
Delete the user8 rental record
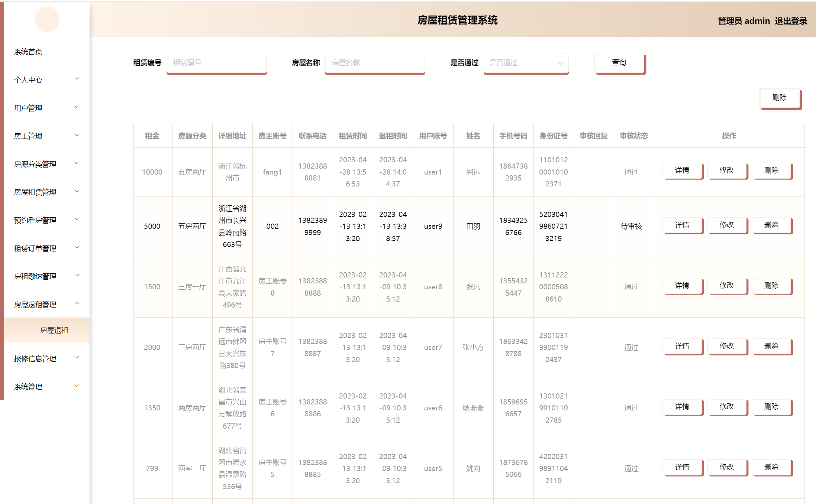tap(771, 286)
